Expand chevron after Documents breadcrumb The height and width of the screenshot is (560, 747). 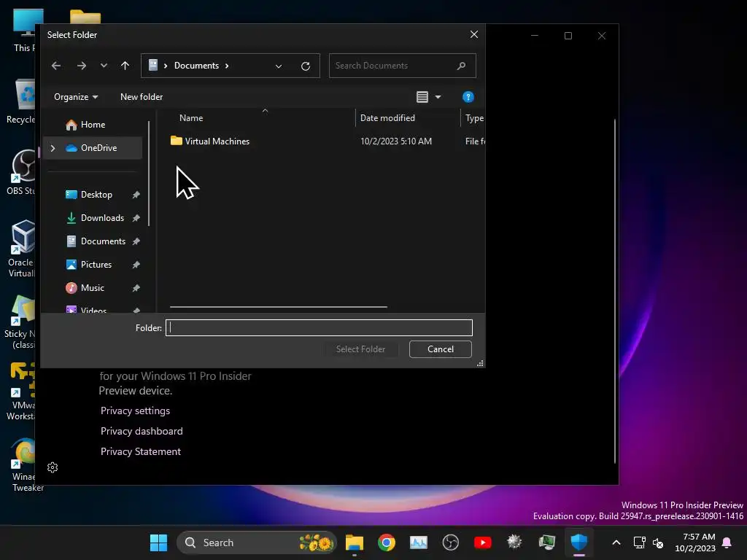227,66
